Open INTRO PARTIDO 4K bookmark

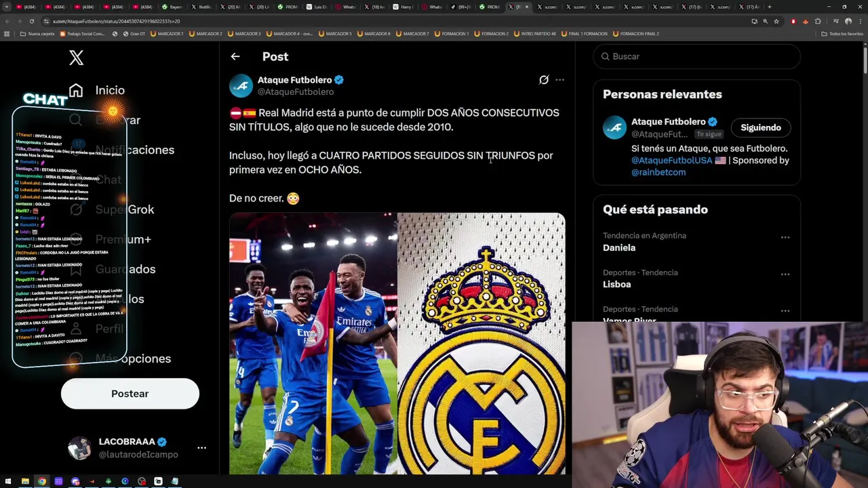click(534, 34)
